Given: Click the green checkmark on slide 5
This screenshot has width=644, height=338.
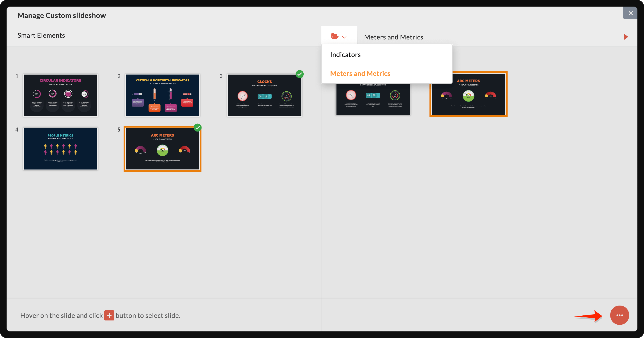Looking at the screenshot, I should point(197,127).
